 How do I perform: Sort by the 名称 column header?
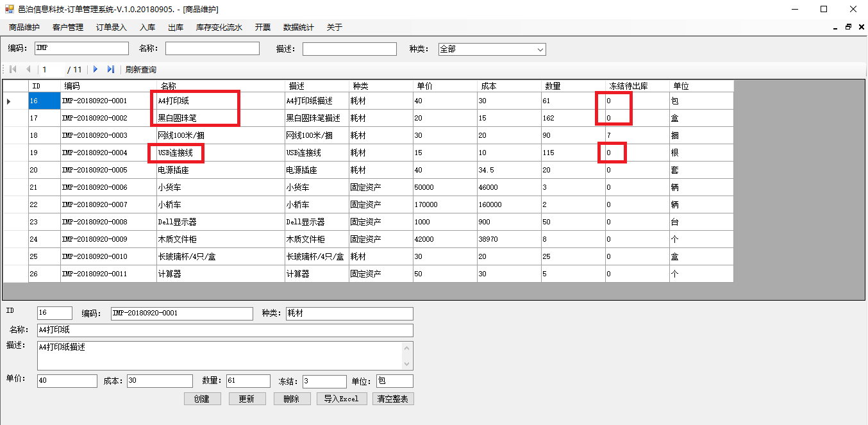click(221, 86)
